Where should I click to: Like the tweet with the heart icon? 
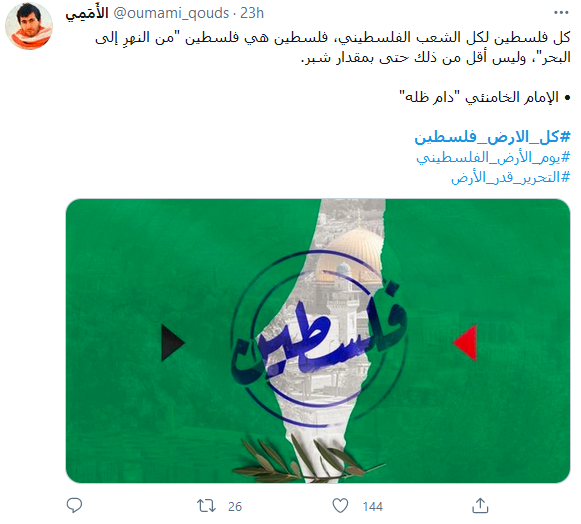[x=340, y=506]
